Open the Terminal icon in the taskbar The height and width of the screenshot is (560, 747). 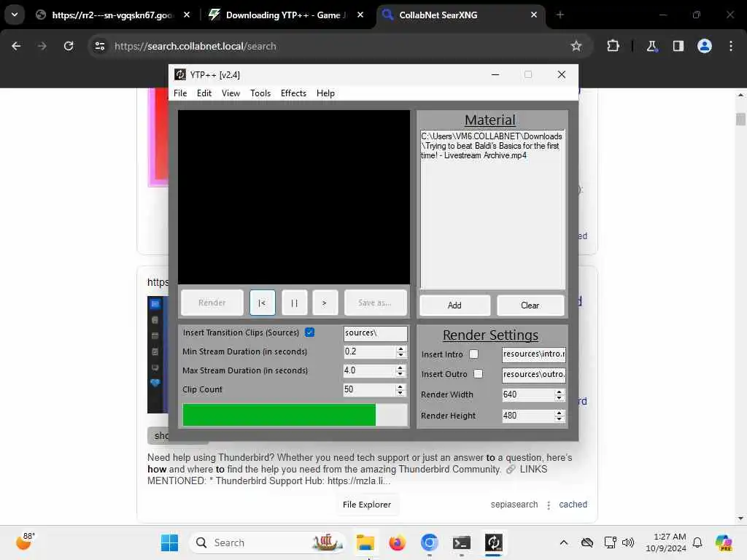point(461,542)
